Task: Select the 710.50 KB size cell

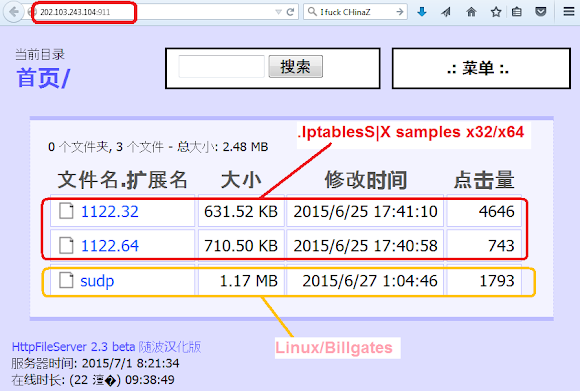Action: point(241,246)
